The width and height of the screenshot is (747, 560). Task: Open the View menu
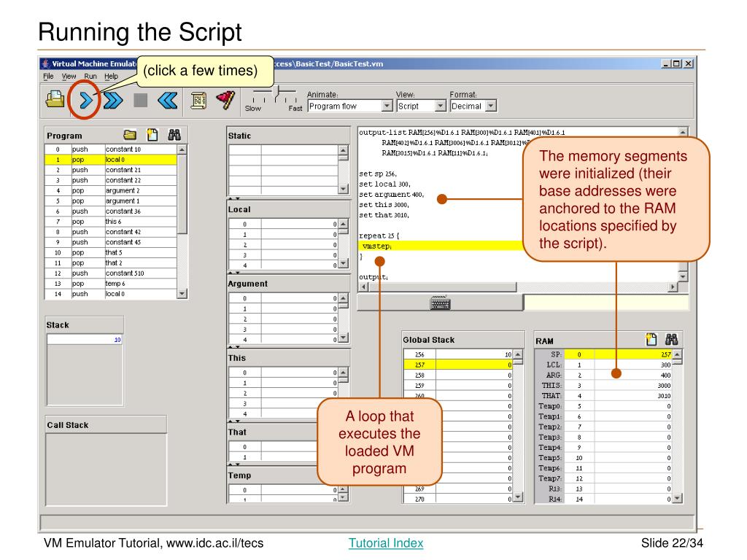click(69, 76)
